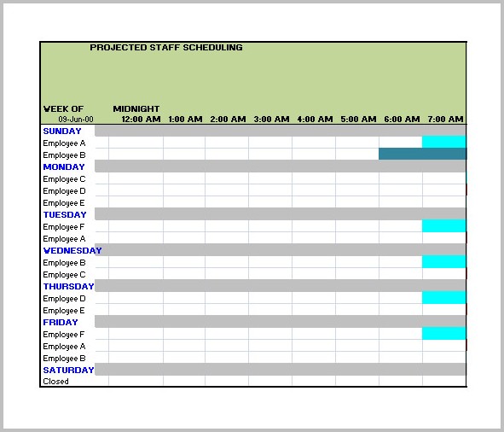Select Employee A under TUESDAY
The height and width of the screenshot is (432, 504).
coord(64,239)
